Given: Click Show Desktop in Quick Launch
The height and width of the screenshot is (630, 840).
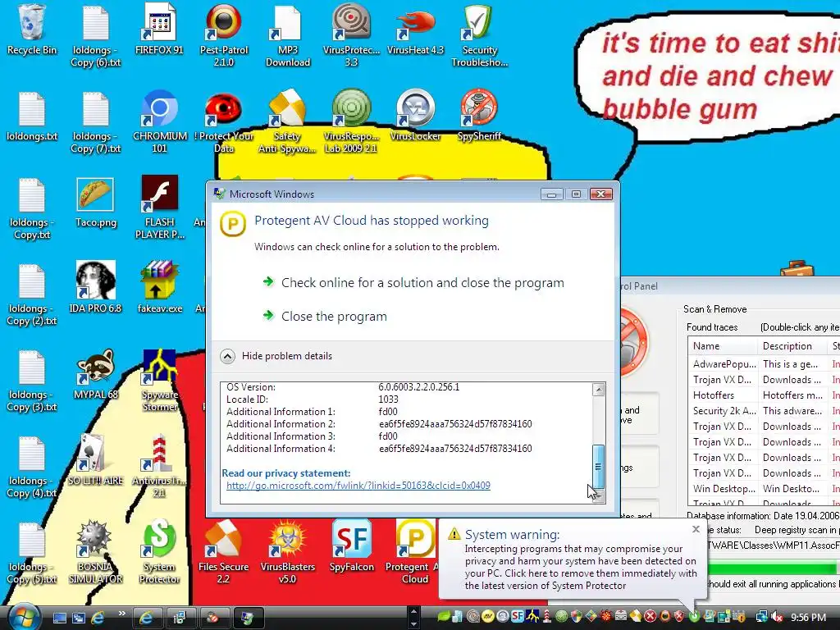Looking at the screenshot, I should pos(59,618).
